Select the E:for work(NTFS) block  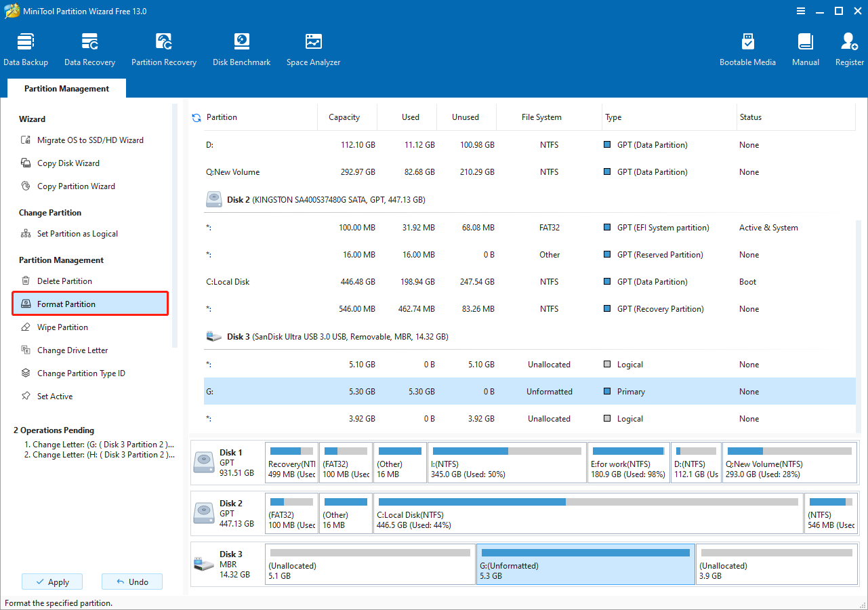tap(628, 462)
